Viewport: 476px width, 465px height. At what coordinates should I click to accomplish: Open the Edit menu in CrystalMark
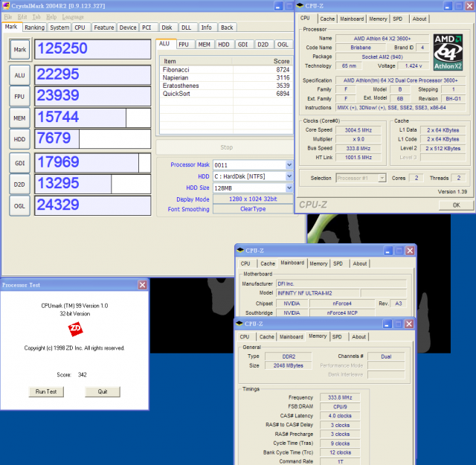click(x=22, y=17)
